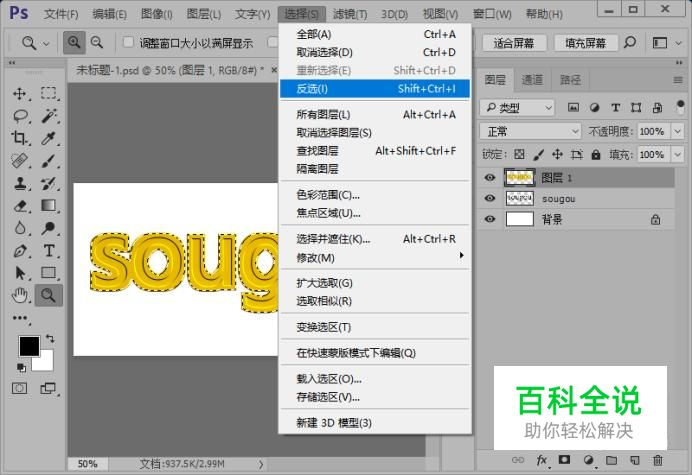Select the Zoom tool in toolbox
The height and width of the screenshot is (475, 692).
coord(49,295)
